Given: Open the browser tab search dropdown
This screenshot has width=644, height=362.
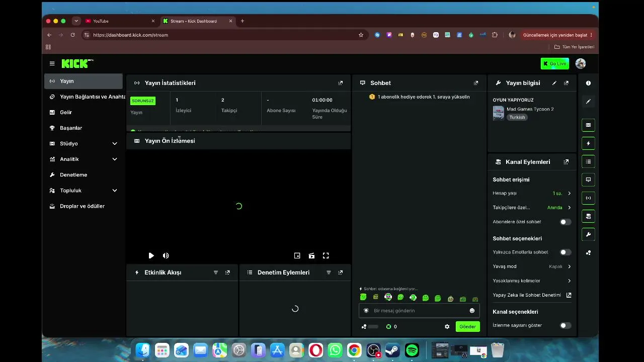Looking at the screenshot, I should click(x=76, y=21).
